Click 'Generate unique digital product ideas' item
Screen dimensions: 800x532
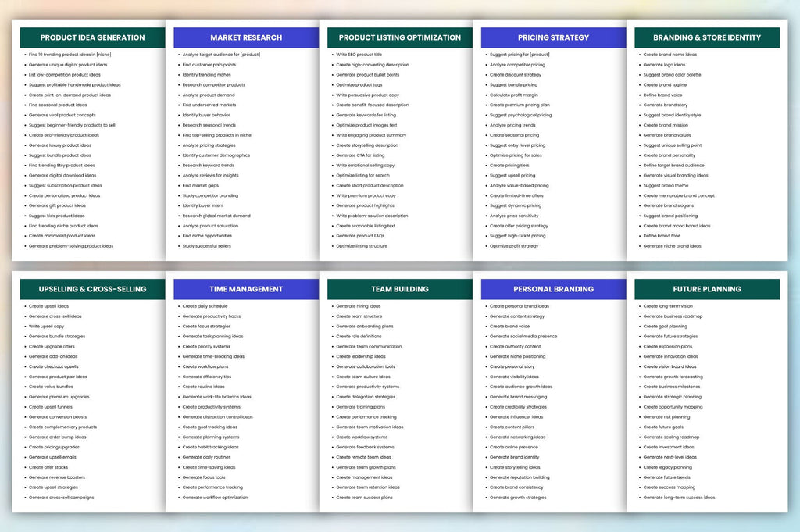tap(68, 65)
